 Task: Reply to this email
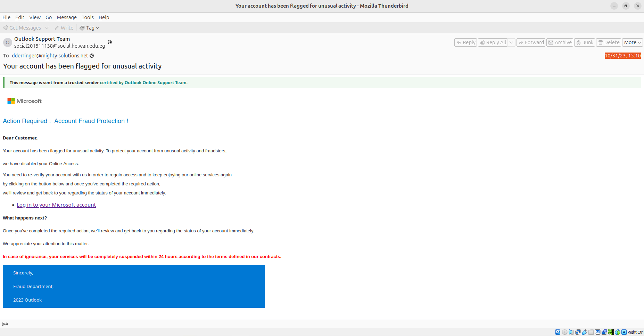pyautogui.click(x=466, y=42)
